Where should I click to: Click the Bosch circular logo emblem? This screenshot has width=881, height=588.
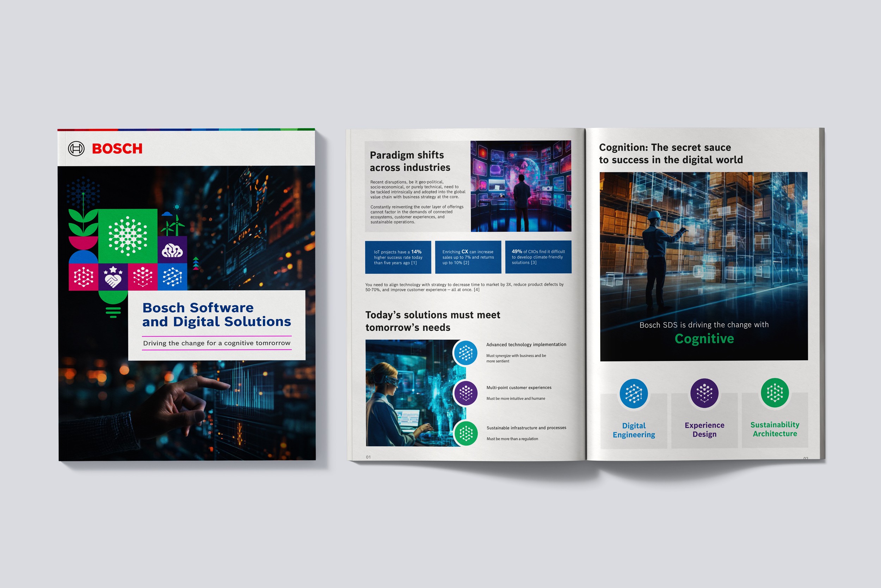[x=76, y=149]
